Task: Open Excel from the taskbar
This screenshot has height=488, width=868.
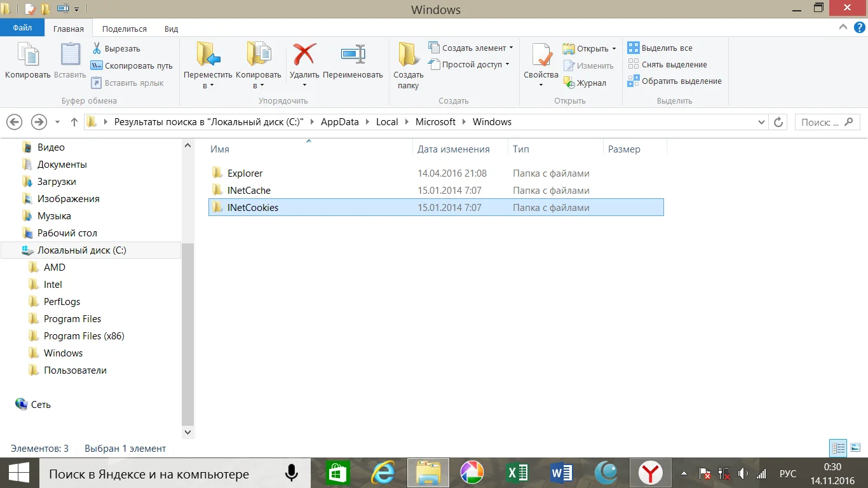Action: point(517,473)
